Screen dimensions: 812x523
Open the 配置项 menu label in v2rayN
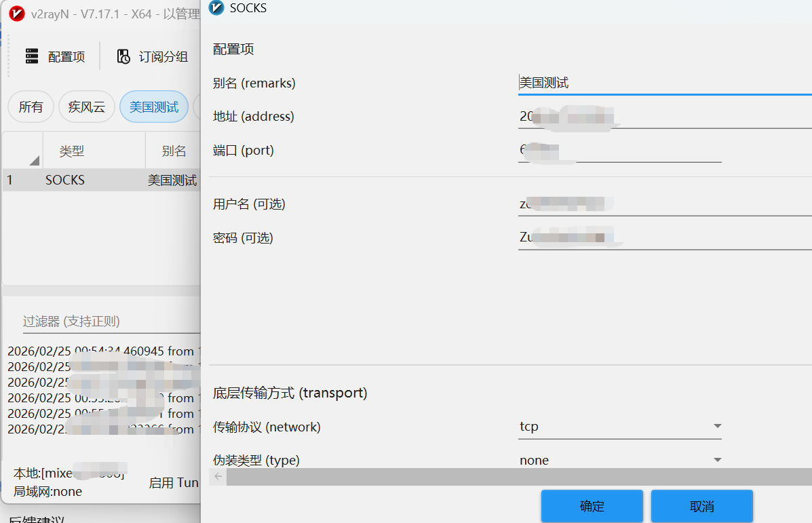coord(66,56)
